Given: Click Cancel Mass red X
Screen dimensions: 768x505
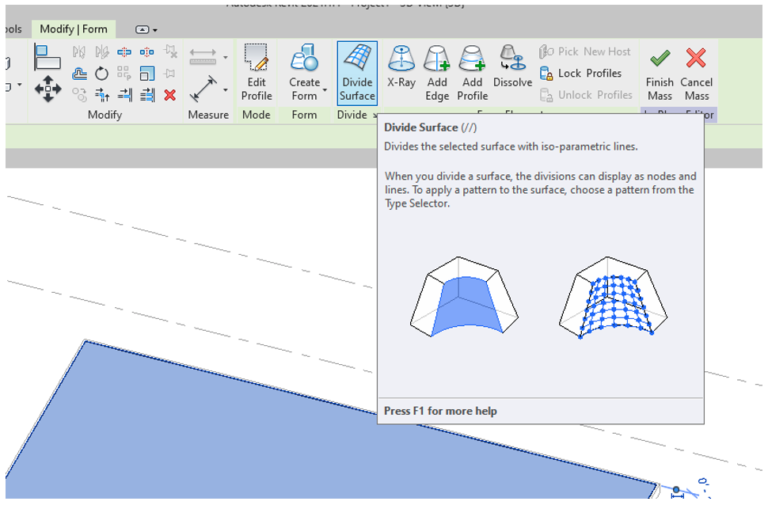Looking at the screenshot, I should coord(696,73).
